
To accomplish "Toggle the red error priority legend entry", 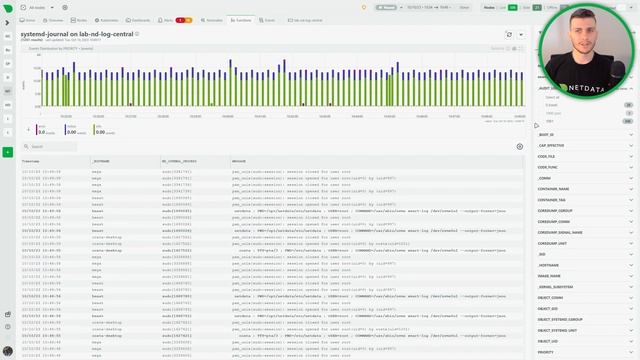I will [x=45, y=130].
